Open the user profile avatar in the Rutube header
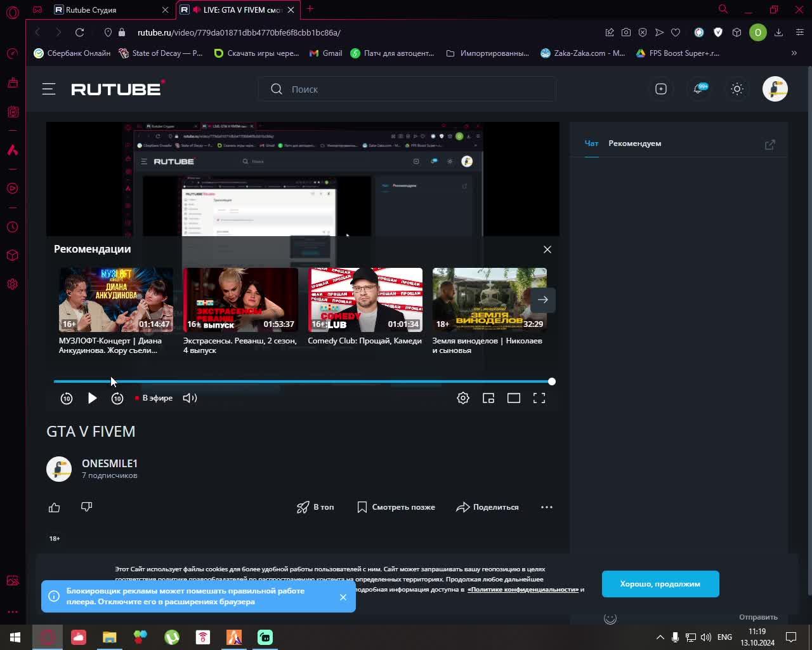Image resolution: width=812 pixels, height=650 pixels. (775, 89)
